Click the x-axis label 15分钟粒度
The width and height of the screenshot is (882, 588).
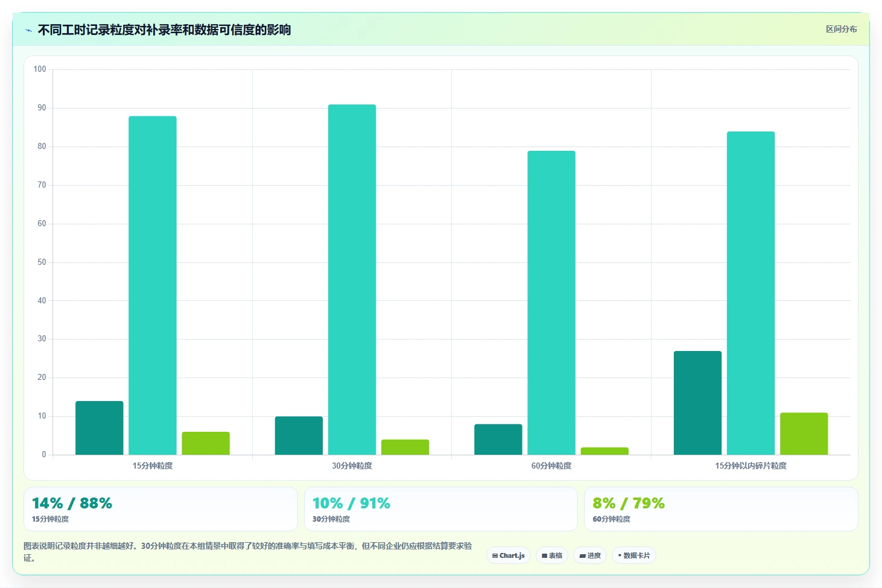(153, 466)
